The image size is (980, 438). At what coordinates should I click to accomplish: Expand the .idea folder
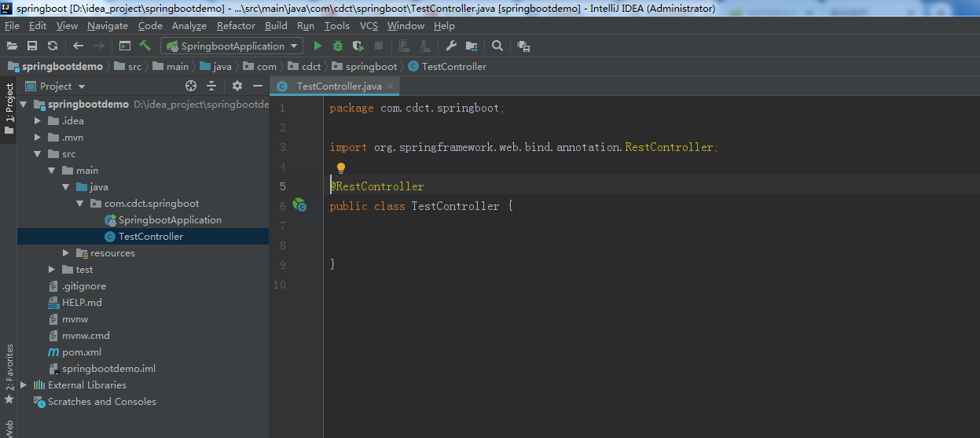[38, 121]
